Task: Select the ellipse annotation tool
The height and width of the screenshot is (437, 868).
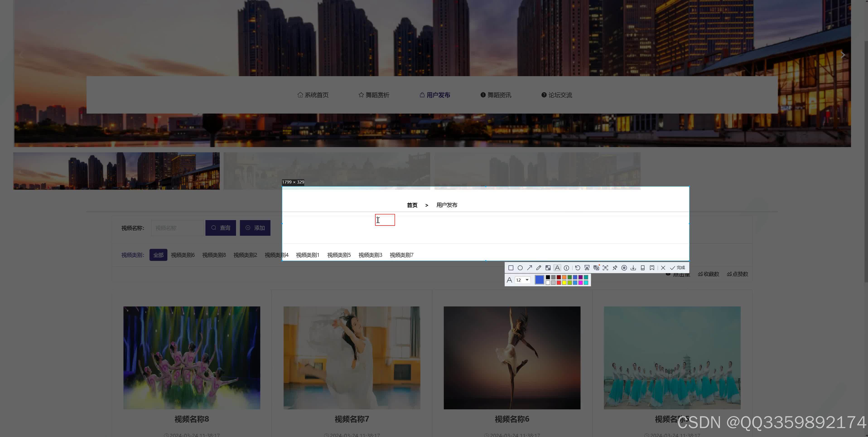Action: (x=520, y=268)
